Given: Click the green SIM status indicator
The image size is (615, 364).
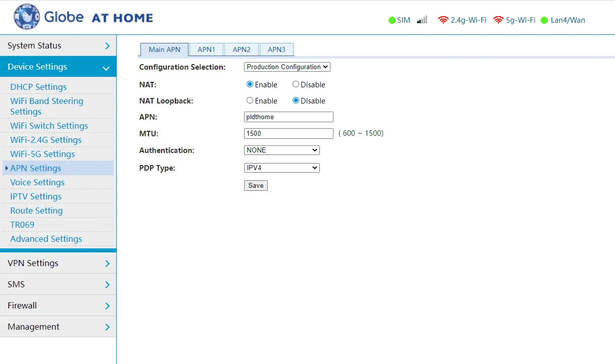Looking at the screenshot, I should (x=392, y=20).
